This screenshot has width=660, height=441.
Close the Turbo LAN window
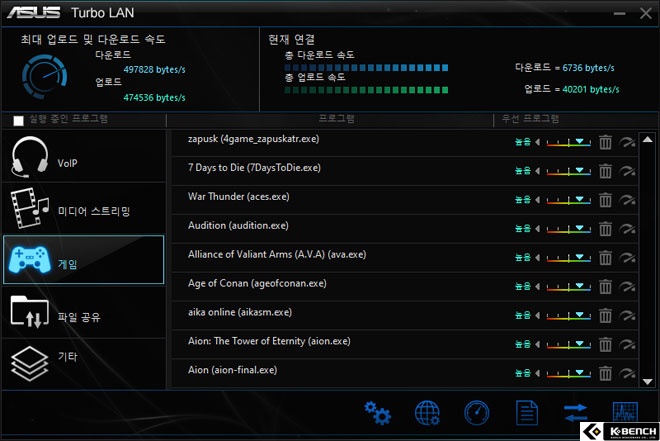pyautogui.click(x=646, y=13)
